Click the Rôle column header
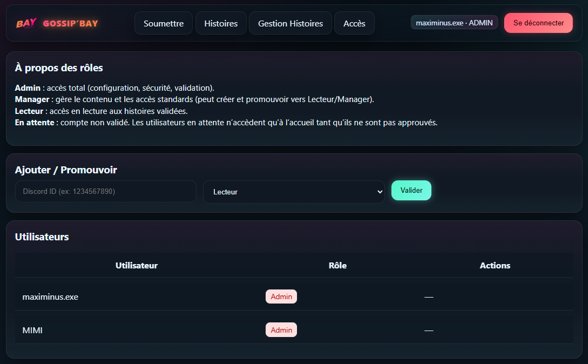588x364 pixels. (x=337, y=265)
